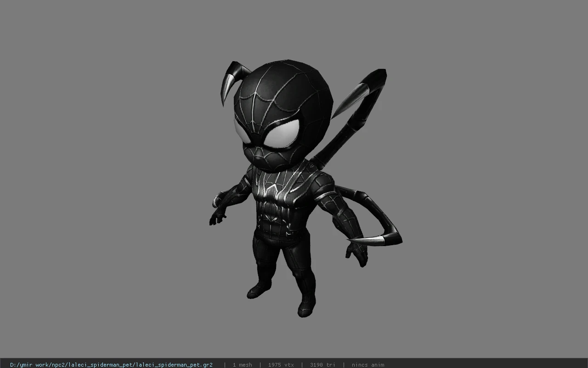This screenshot has width=588, height=368.
Task: Click the file path ending in laleci_spiderman_pet.gr2
Action: tap(111, 365)
